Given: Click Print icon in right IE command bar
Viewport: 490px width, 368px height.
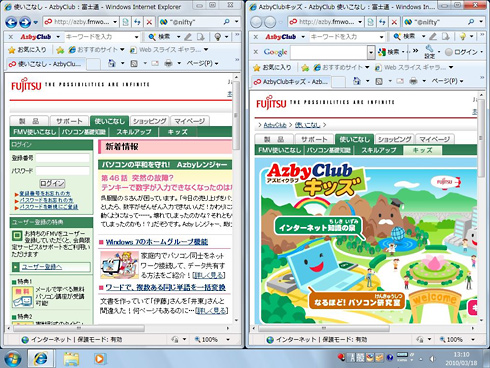Looking at the screenshot, I should (x=414, y=81).
